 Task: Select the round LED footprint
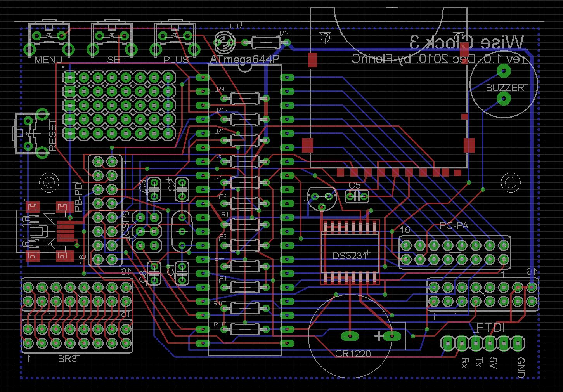pyautogui.click(x=225, y=43)
